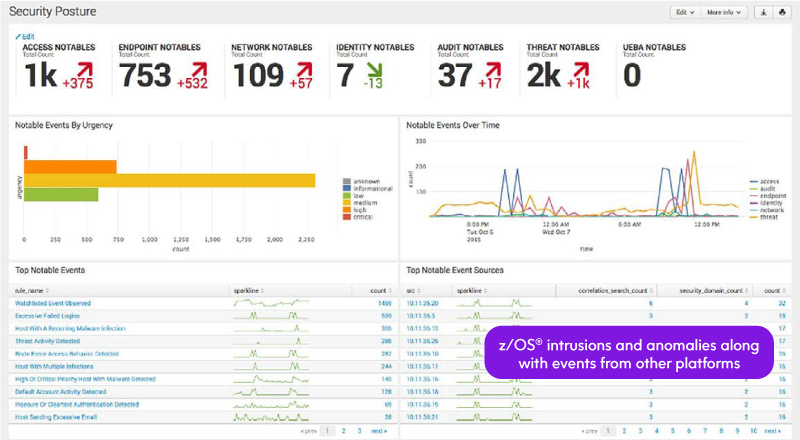Open Threat Activity Detected rule

point(47,341)
